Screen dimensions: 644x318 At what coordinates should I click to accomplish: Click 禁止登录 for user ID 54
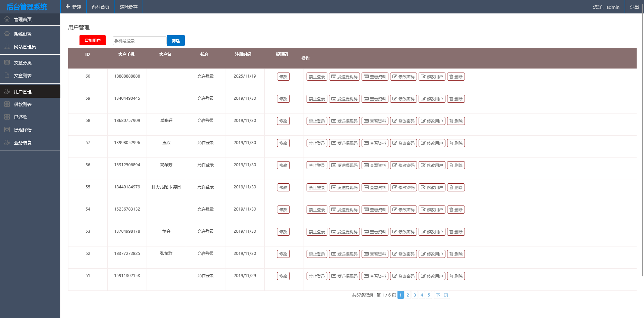[x=317, y=210]
